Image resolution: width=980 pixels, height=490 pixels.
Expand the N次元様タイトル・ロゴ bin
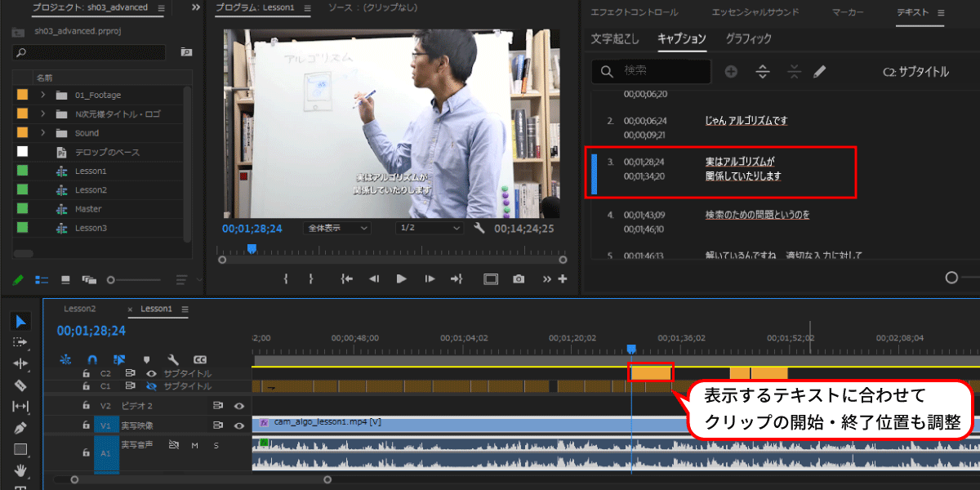pyautogui.click(x=42, y=114)
